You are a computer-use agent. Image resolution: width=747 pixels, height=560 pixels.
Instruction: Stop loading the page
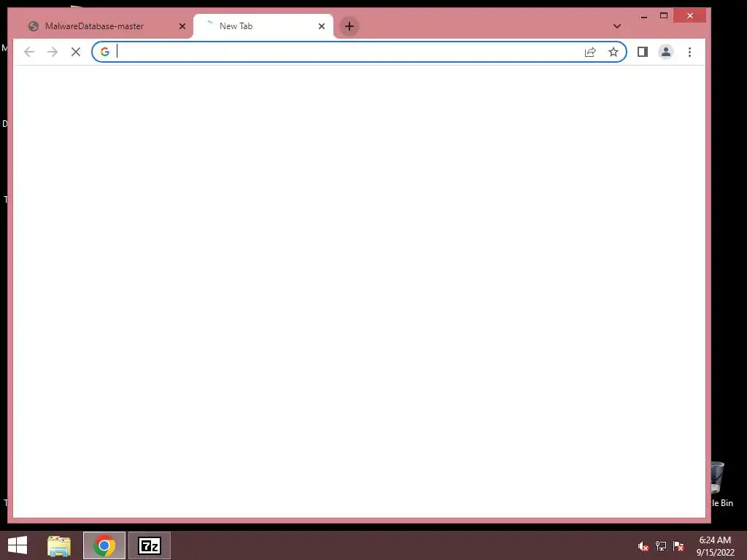click(x=76, y=52)
